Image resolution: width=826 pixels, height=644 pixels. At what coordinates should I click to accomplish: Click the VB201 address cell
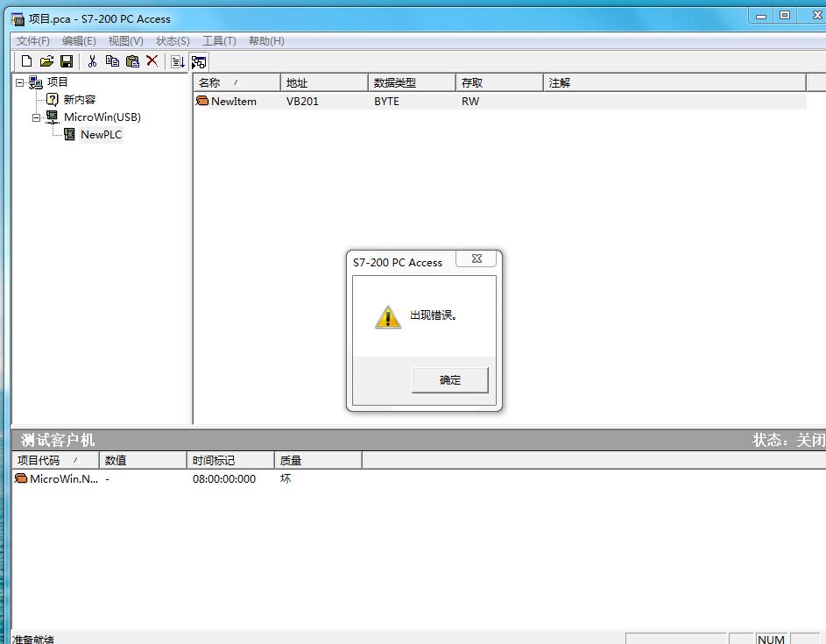(x=302, y=101)
